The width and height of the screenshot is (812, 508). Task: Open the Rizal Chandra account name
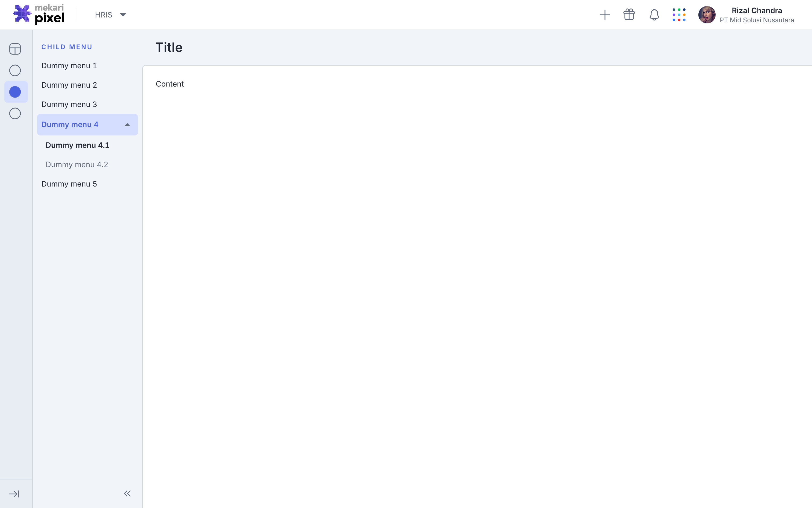tap(757, 11)
